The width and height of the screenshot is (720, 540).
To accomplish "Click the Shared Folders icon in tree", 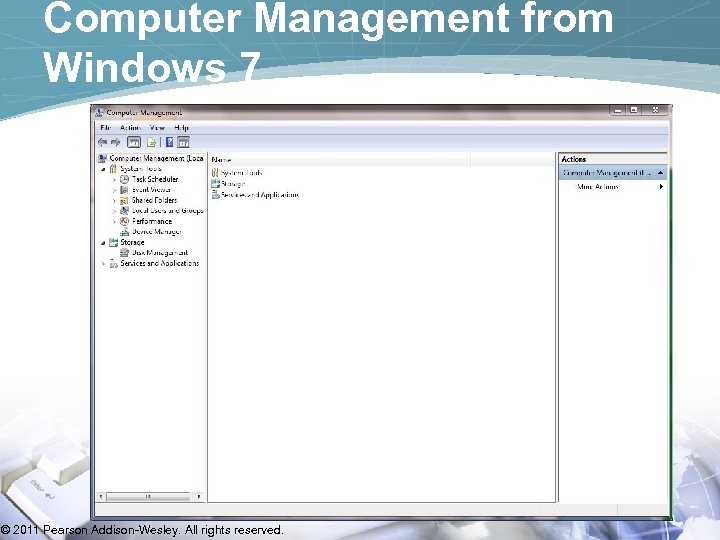I will pyautogui.click(x=124, y=200).
